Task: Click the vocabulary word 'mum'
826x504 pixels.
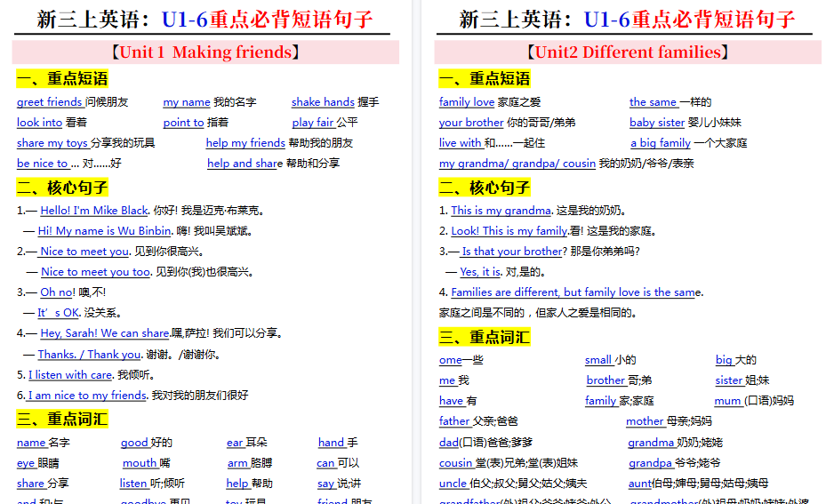Action: (727, 401)
